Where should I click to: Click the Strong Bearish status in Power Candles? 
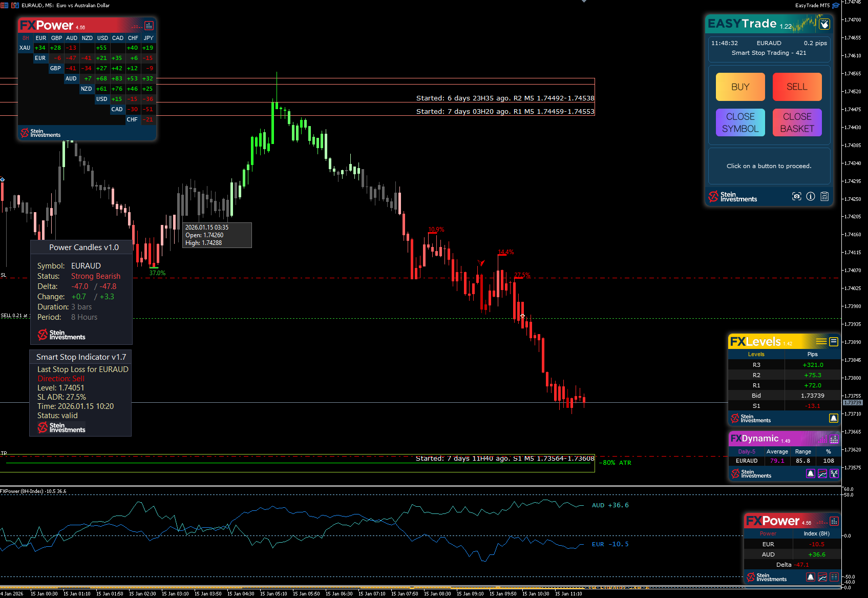coord(96,276)
